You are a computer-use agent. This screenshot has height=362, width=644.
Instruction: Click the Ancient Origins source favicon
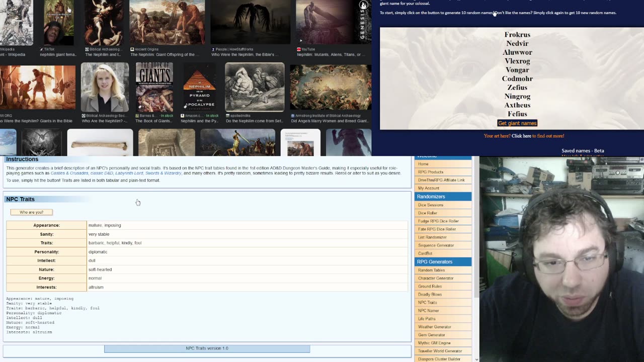click(x=132, y=49)
